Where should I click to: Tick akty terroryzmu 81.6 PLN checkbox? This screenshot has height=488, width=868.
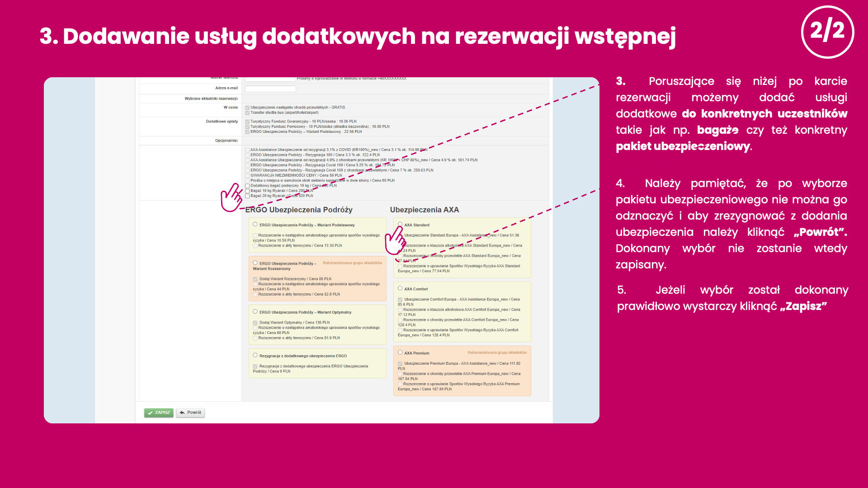point(255,338)
